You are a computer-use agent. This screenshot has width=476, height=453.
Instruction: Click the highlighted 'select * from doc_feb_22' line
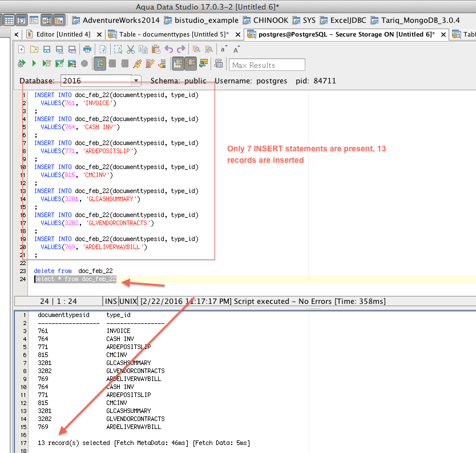(75, 279)
